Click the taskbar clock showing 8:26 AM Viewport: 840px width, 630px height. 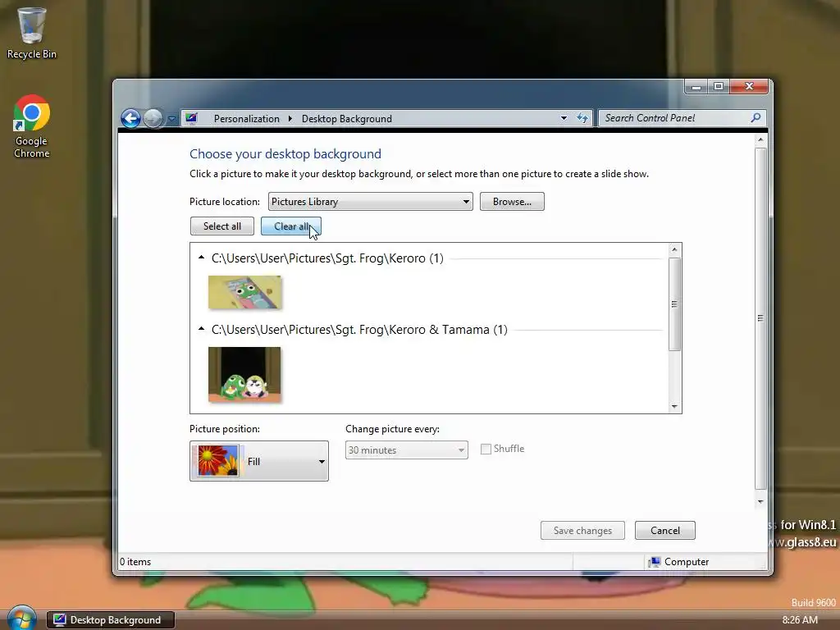[800, 620]
